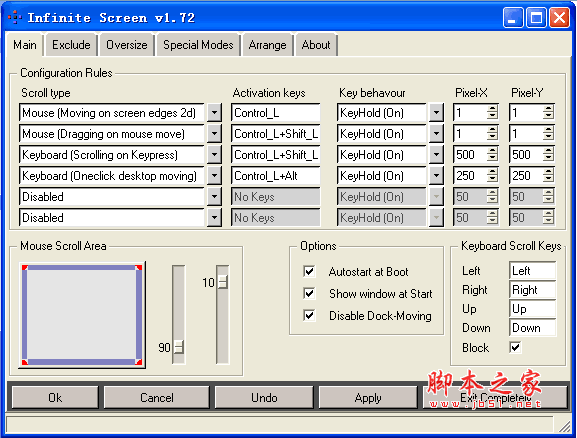The width and height of the screenshot is (577, 438).
Task: Click the Down scroll key field
Action: click(x=532, y=328)
